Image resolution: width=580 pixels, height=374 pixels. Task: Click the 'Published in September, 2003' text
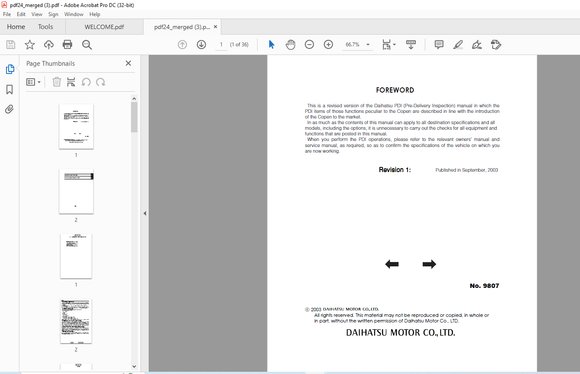click(x=466, y=170)
